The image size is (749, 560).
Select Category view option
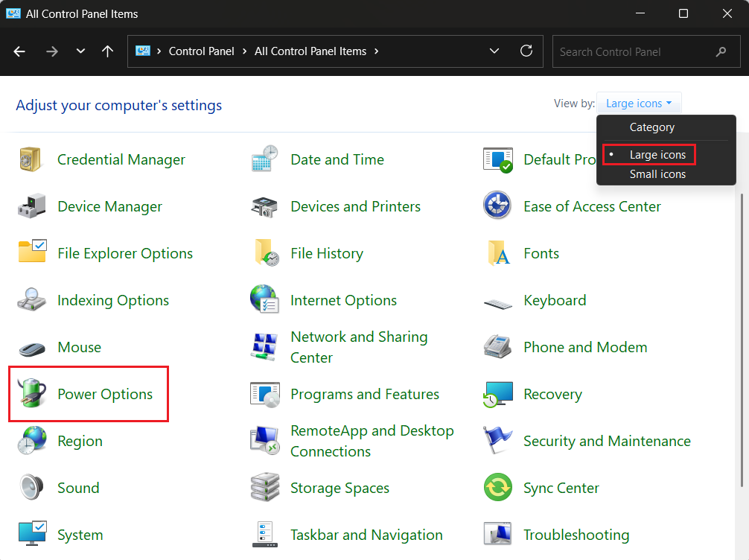(x=652, y=127)
